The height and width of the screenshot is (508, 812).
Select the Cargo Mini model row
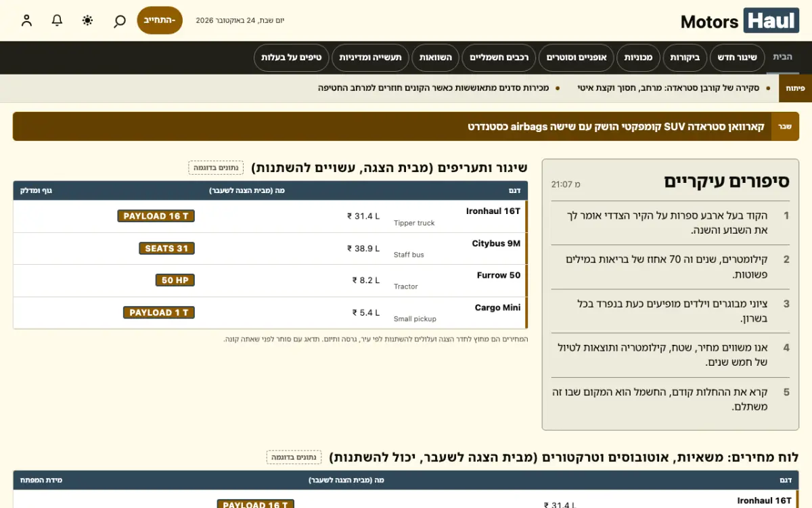[x=497, y=308]
